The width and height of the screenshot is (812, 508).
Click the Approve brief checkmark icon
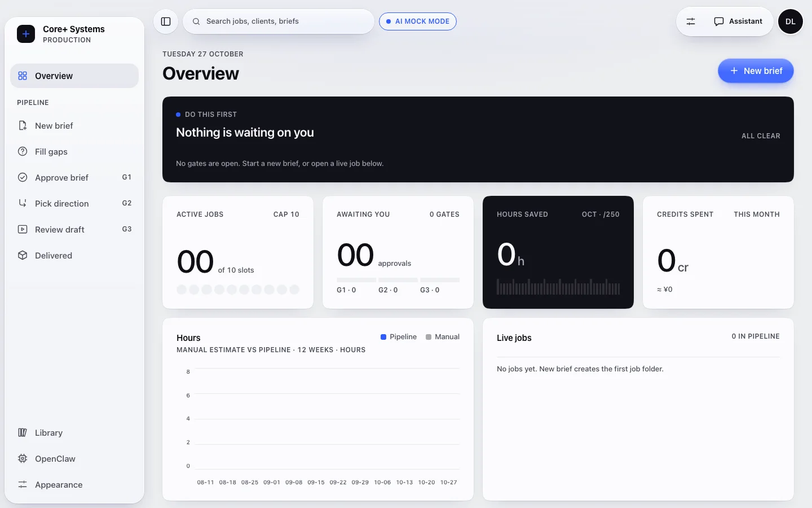coord(23,177)
